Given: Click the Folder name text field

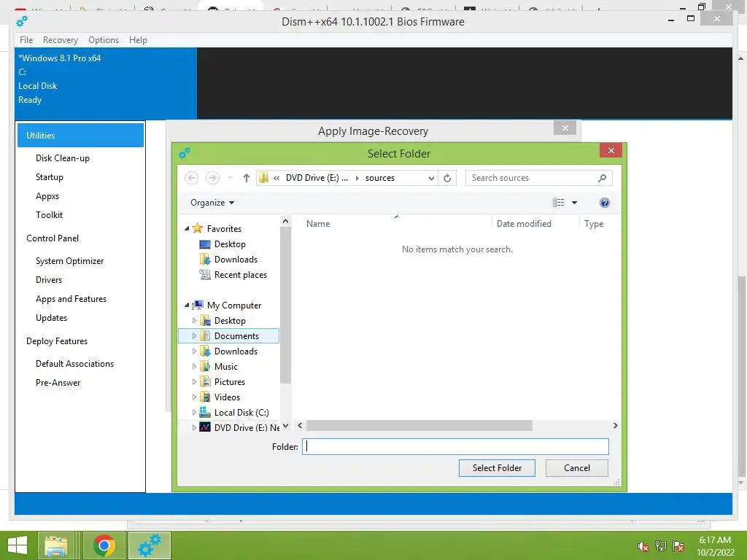Looking at the screenshot, I should (455, 447).
